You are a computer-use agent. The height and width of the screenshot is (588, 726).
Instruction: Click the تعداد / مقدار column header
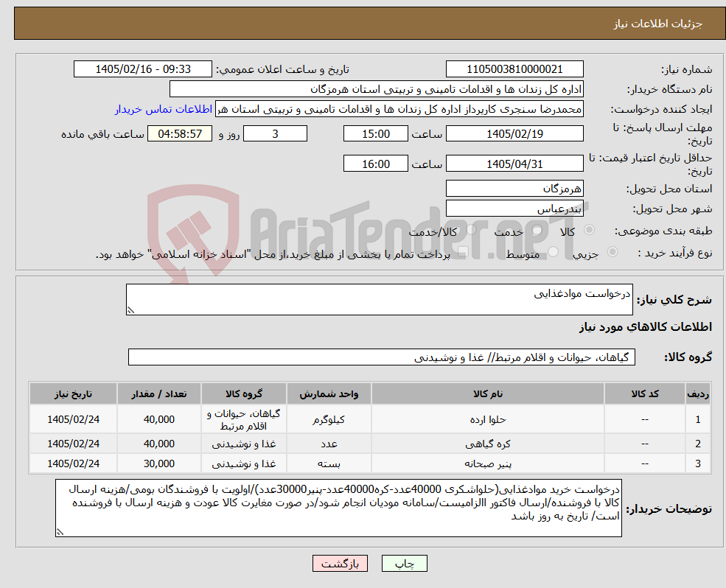[x=159, y=393]
